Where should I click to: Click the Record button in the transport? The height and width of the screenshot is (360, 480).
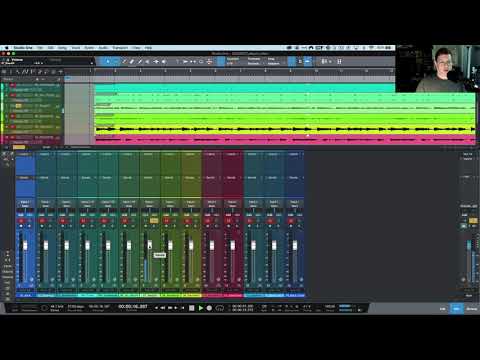pyautogui.click(x=209, y=308)
